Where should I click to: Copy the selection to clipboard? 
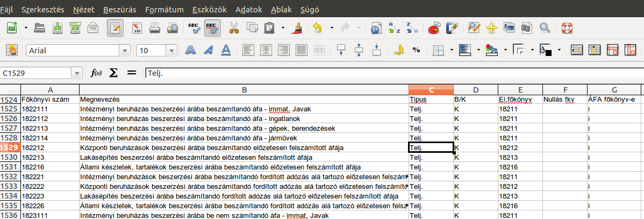[252, 28]
